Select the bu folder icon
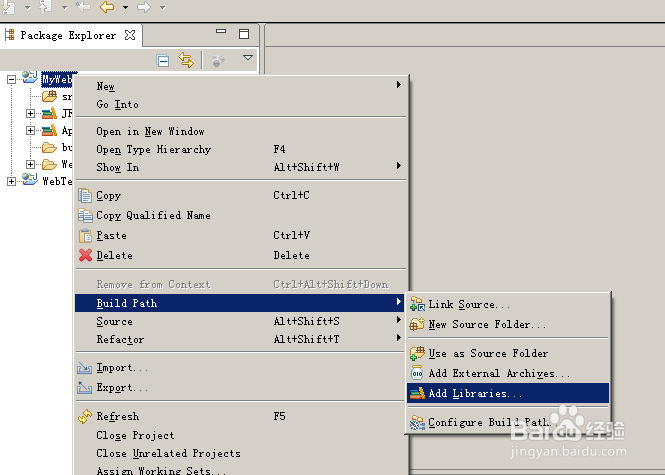This screenshot has height=475, width=665. point(49,147)
